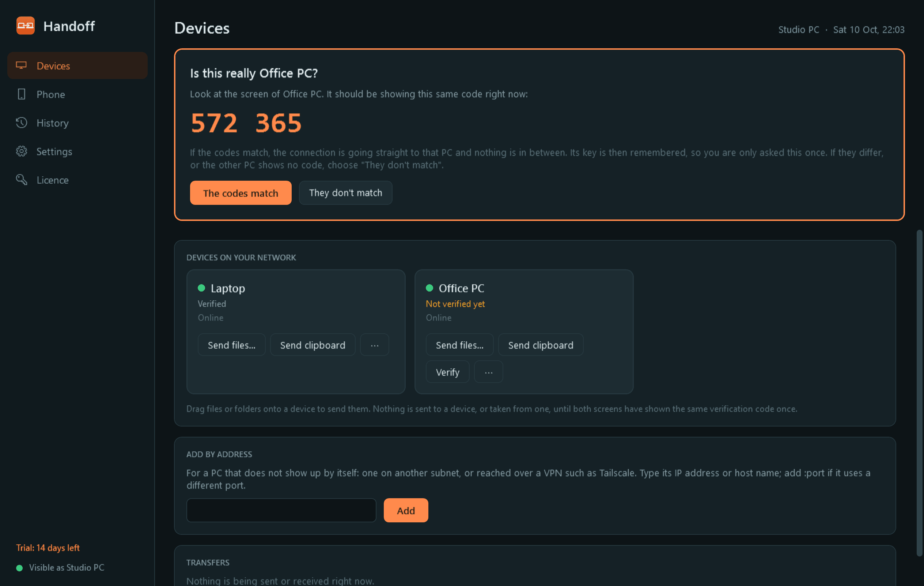924x586 pixels.
Task: Choose They don't match
Action: click(345, 193)
